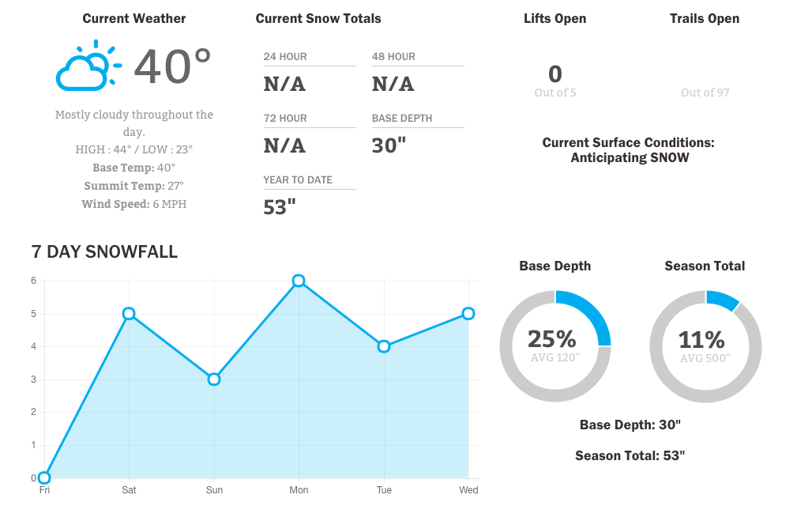Click the 7 DAY SNOWFALL chart title

[104, 252]
